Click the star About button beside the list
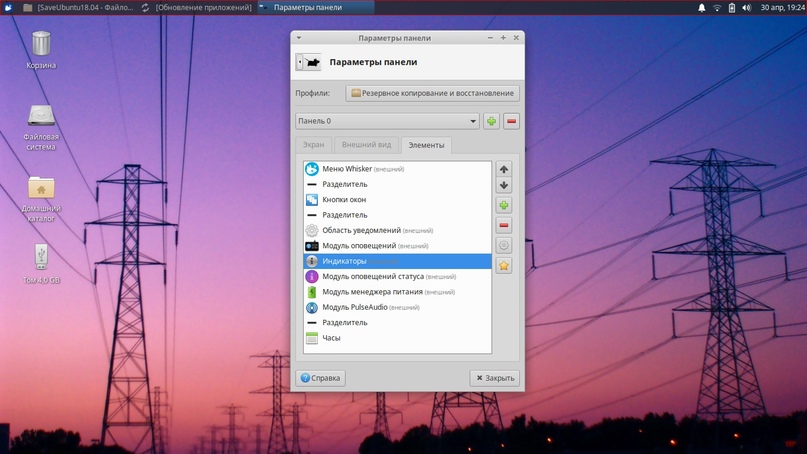The image size is (807, 454). (x=504, y=266)
